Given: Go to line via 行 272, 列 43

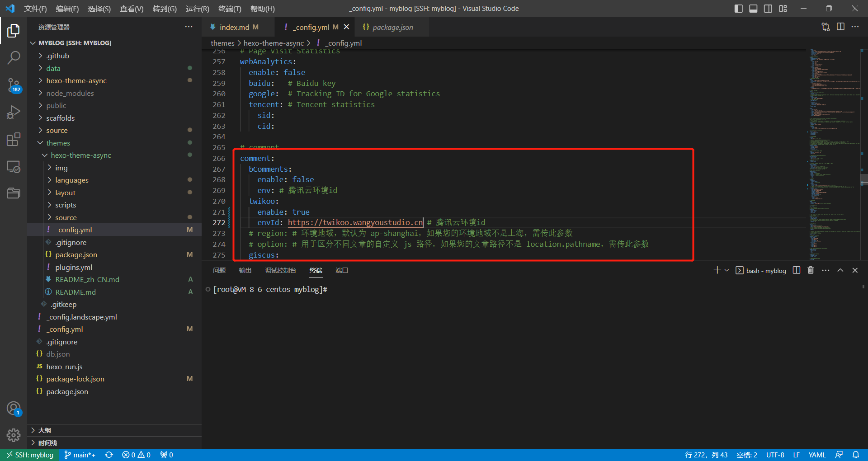Looking at the screenshot, I should point(706,455).
